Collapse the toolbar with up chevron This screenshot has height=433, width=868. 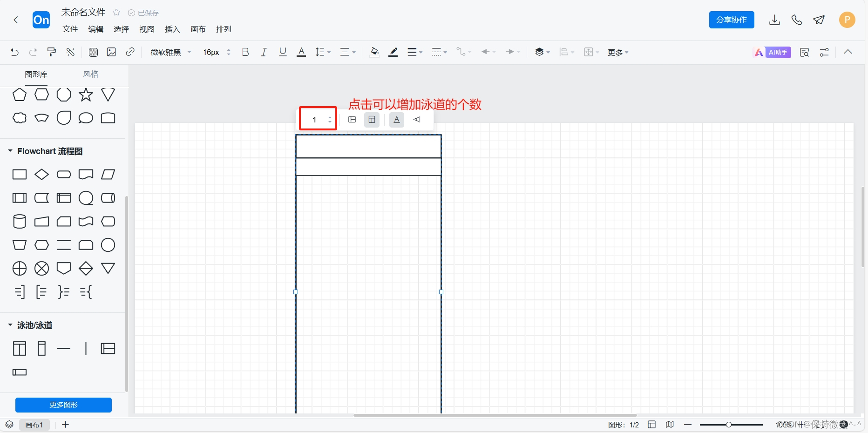pos(848,52)
